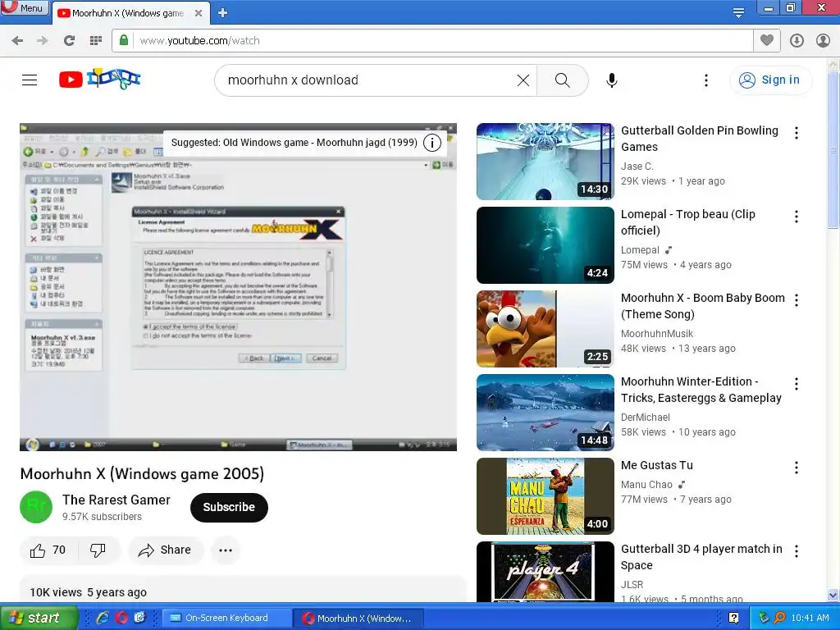This screenshot has height=630, width=840.
Task: Click the magnifier system tray icon
Action: click(780, 618)
